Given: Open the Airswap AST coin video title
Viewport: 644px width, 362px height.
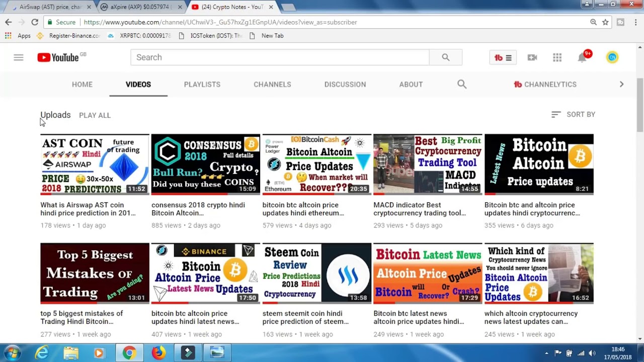Looking at the screenshot, I should [88, 209].
